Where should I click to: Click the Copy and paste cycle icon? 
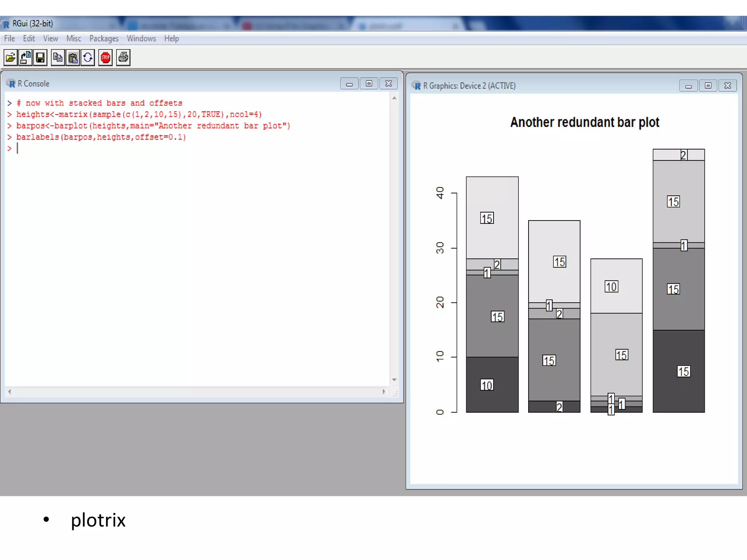pos(88,58)
